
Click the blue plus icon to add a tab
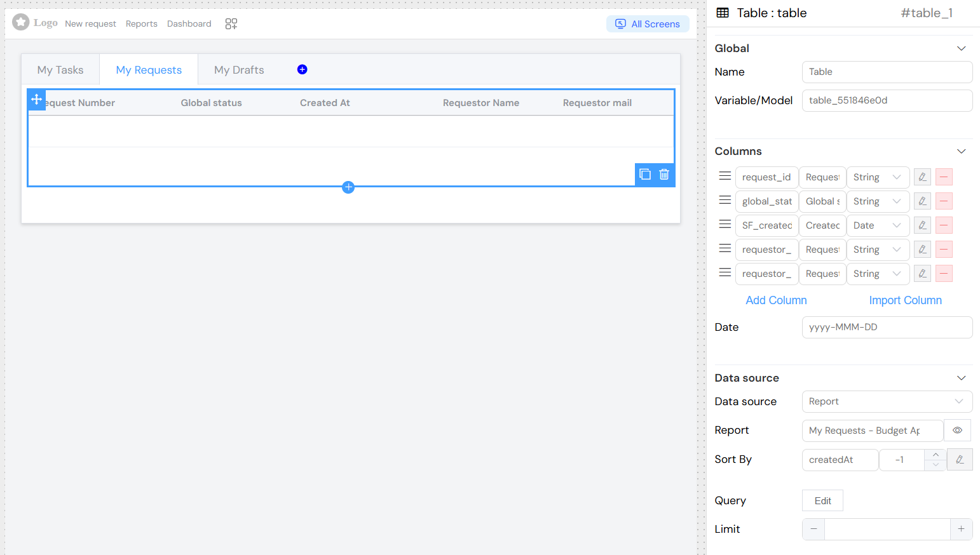[x=303, y=70]
